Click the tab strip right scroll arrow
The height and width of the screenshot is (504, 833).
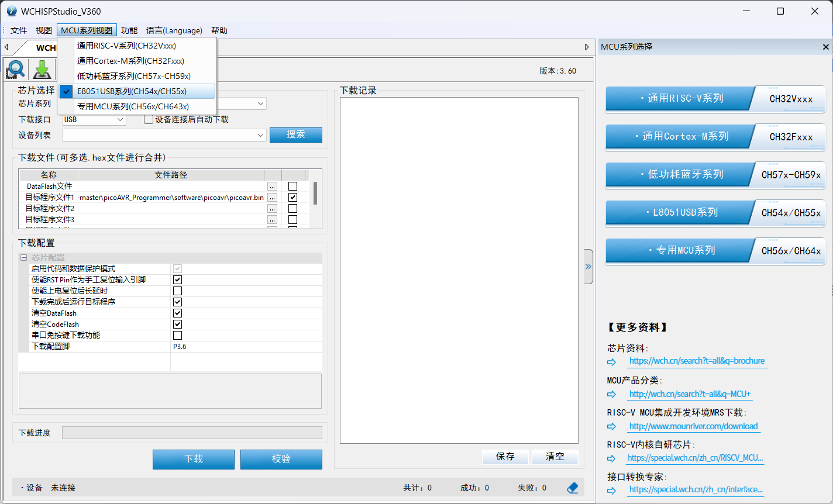pyautogui.click(x=587, y=47)
